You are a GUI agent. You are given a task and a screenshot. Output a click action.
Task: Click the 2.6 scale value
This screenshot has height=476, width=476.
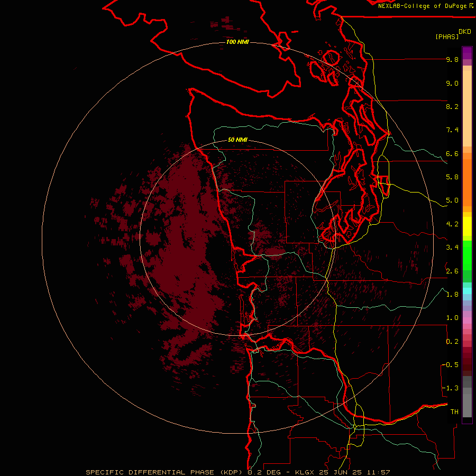click(x=452, y=271)
